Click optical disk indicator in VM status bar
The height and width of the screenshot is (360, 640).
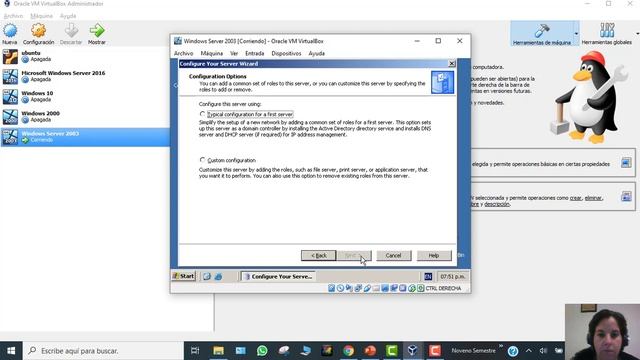pos(340,288)
